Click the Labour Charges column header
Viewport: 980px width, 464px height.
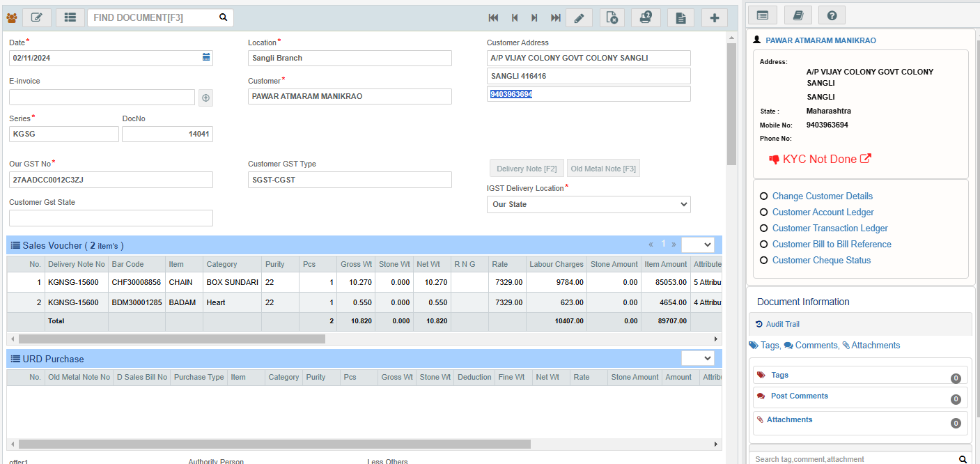click(557, 264)
